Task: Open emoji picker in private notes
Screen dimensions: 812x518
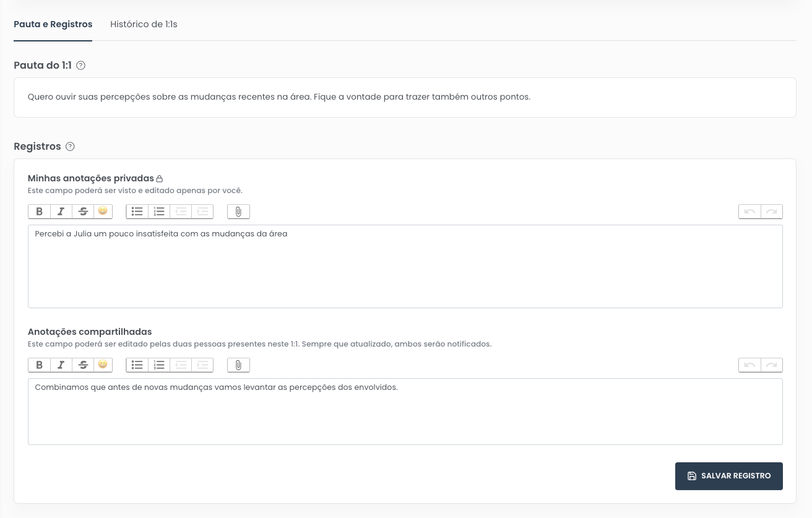Action: [103, 211]
